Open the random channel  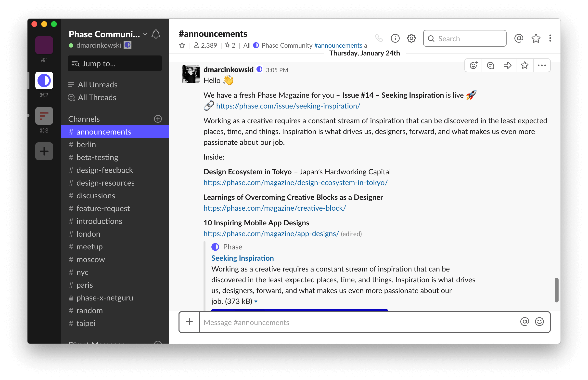tap(115, 310)
